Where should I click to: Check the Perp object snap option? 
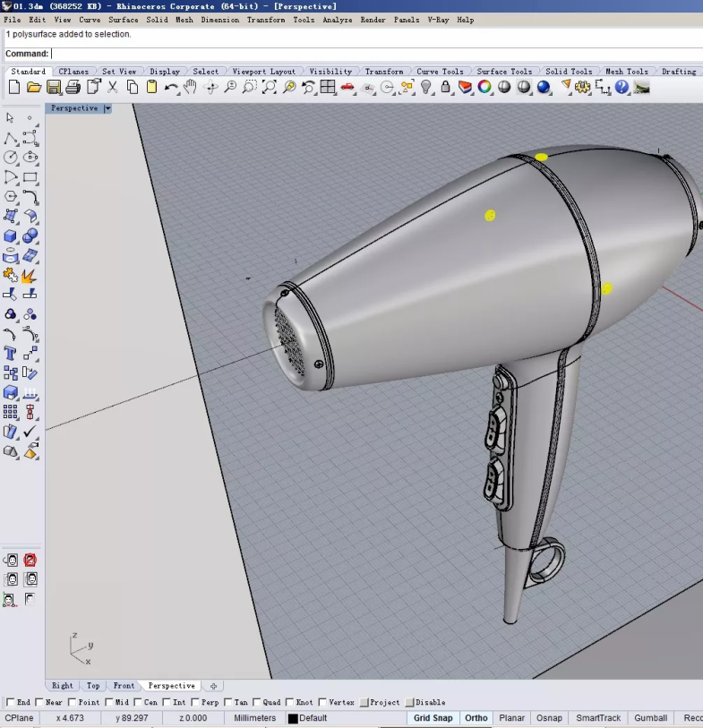click(196, 702)
